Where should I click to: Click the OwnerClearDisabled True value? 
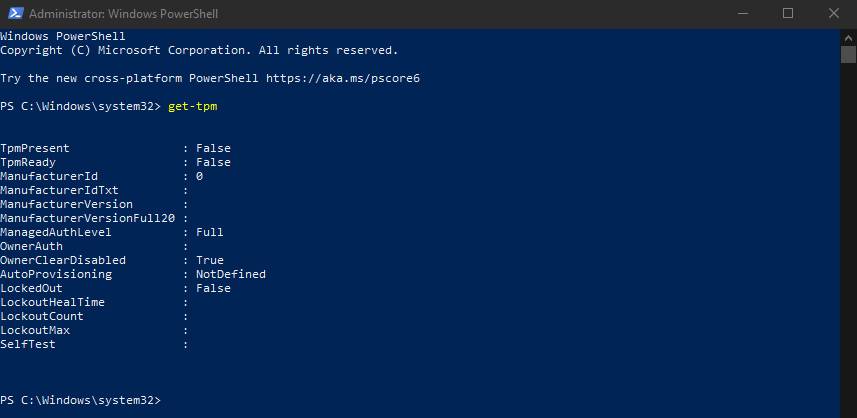[210, 260]
